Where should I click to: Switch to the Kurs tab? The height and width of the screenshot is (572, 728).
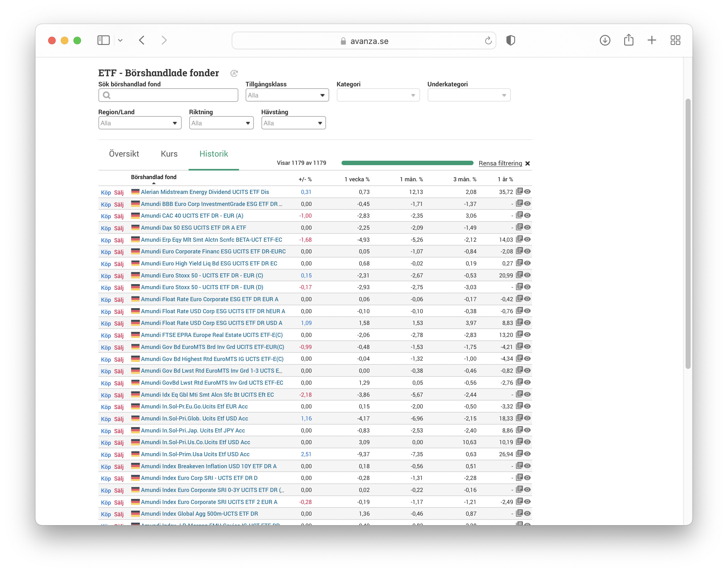169,154
